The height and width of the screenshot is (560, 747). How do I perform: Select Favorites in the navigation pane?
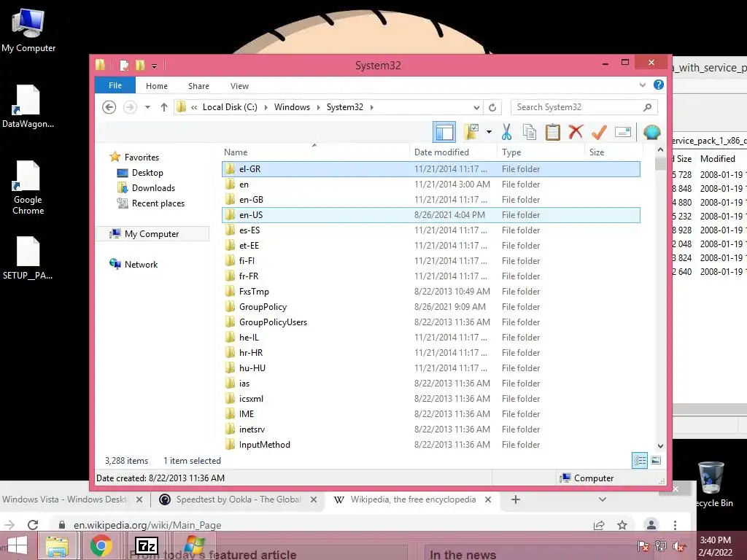(x=142, y=157)
